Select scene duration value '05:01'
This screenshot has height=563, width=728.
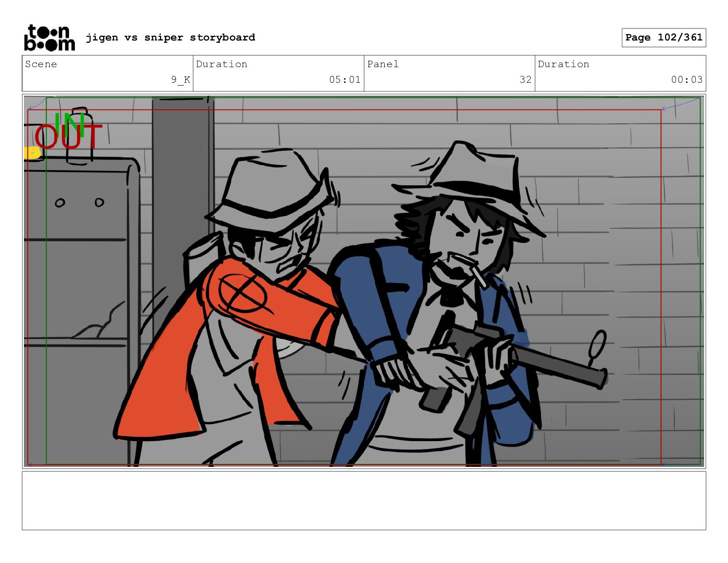tap(345, 80)
